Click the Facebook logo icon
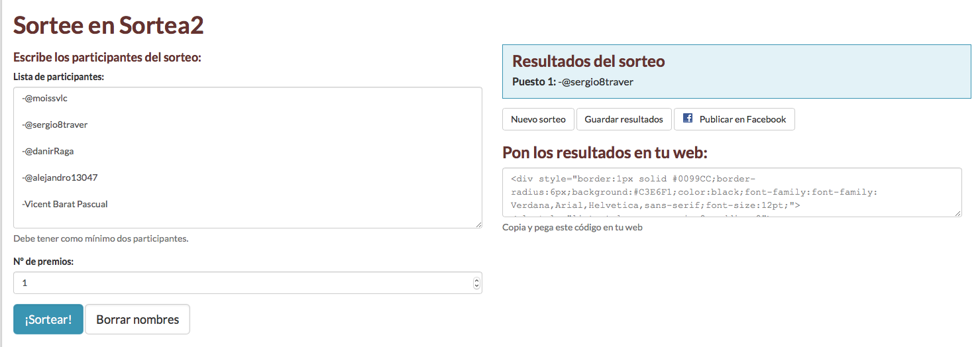The height and width of the screenshot is (347, 980). (688, 119)
